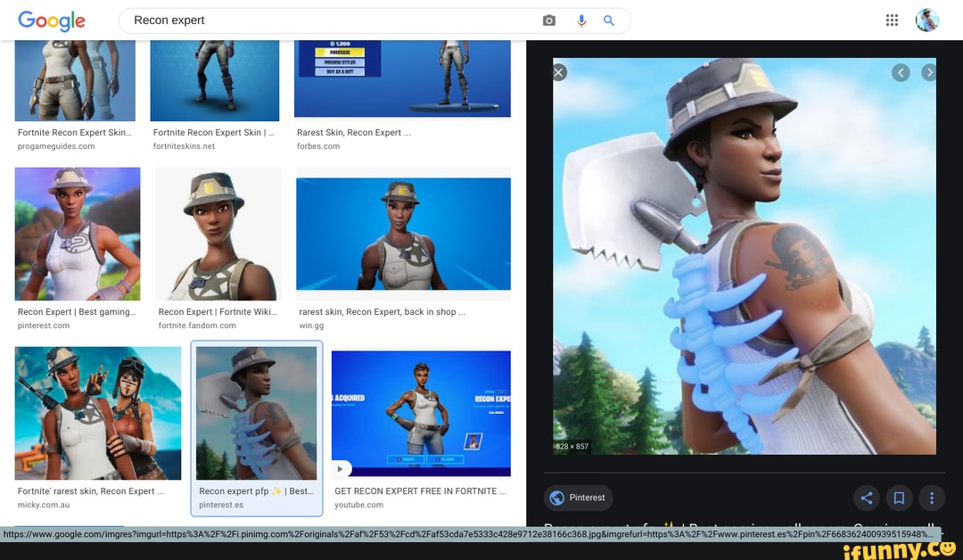This screenshot has width=963, height=560.
Task: Click fortniteskins.net source text
Action: pos(184,146)
